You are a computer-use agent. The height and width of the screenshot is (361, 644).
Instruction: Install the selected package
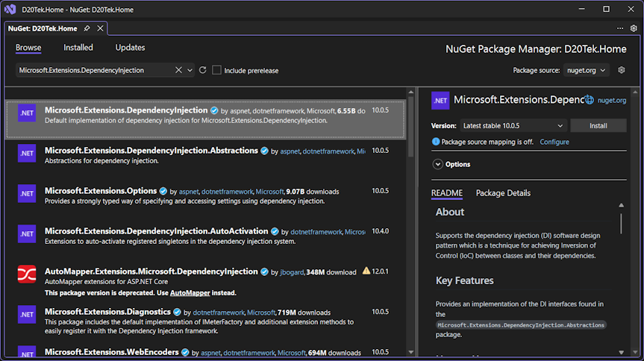click(598, 125)
